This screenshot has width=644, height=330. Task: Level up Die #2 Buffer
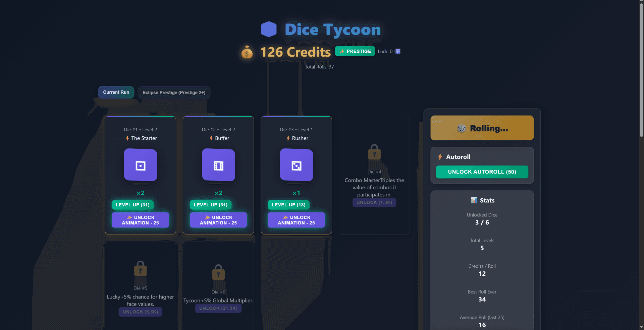tap(211, 205)
